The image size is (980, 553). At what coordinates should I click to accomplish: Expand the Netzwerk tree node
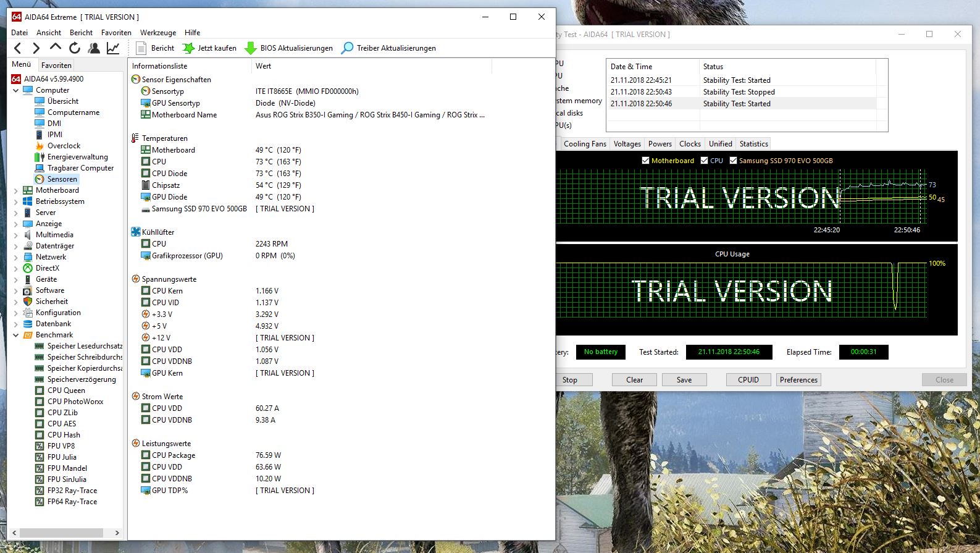(x=16, y=257)
